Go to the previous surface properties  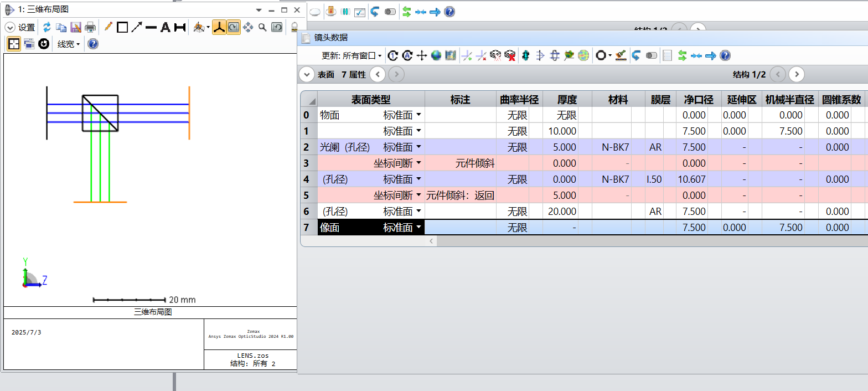(378, 74)
